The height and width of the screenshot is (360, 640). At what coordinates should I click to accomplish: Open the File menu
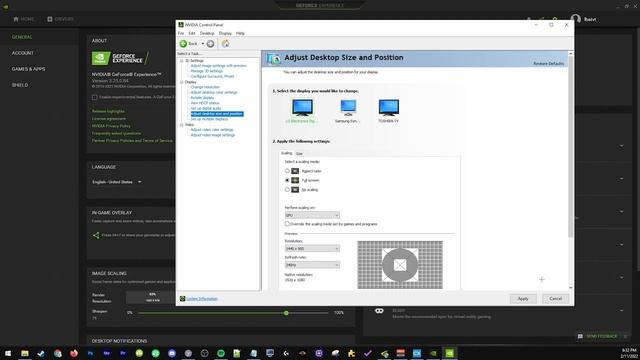pyautogui.click(x=181, y=33)
